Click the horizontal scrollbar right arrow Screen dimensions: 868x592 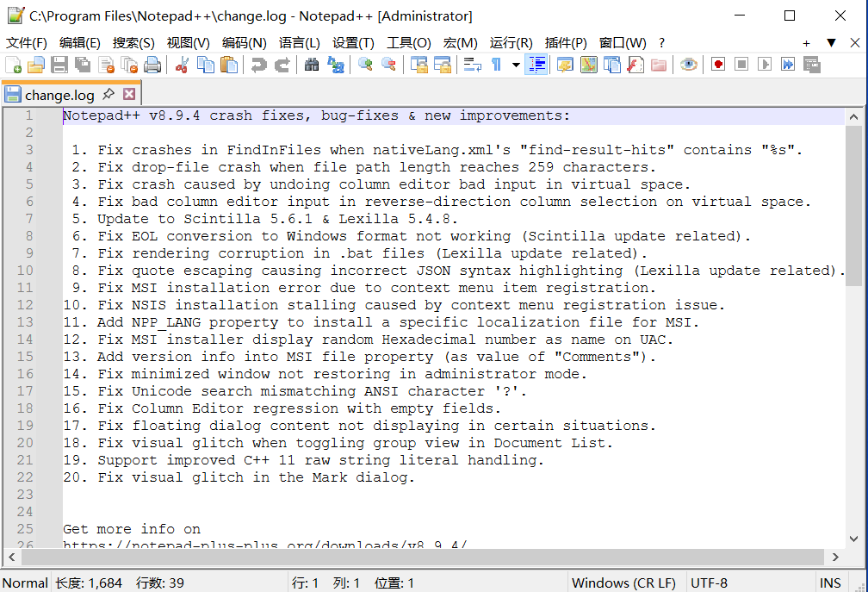(835, 557)
